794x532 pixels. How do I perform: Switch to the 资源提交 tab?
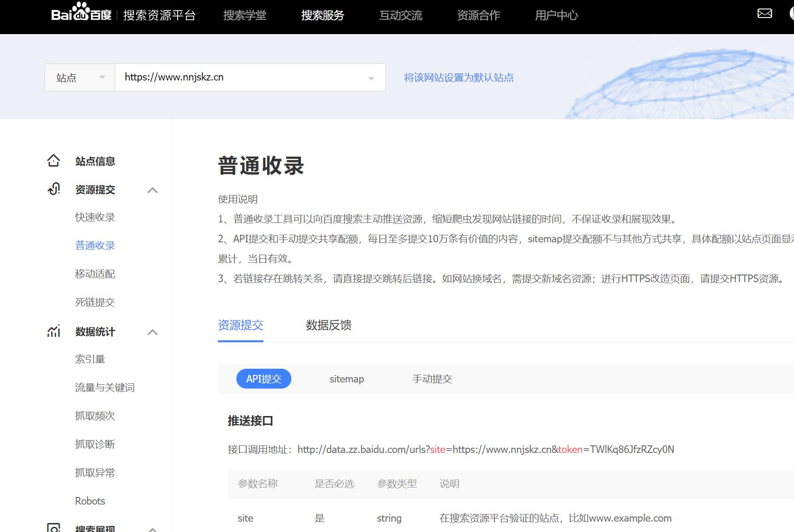tap(241, 325)
